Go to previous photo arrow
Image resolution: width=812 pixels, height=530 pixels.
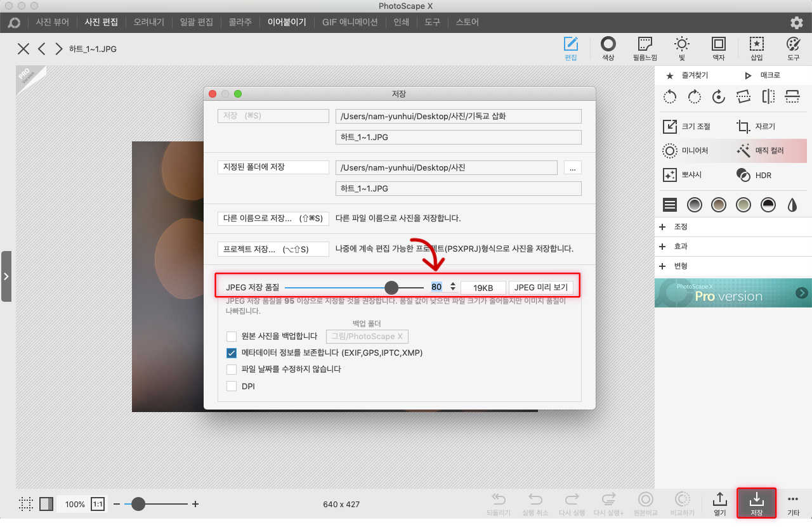[x=41, y=49]
